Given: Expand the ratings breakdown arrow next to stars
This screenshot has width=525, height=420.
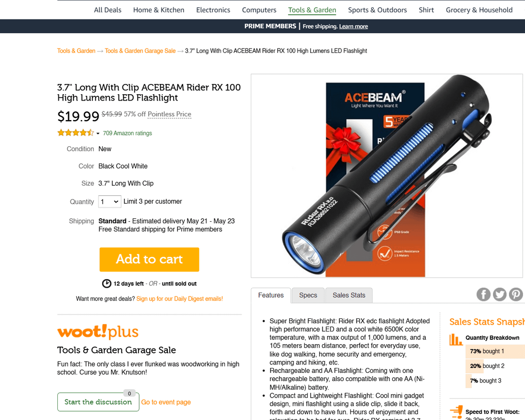Looking at the screenshot, I should pyautogui.click(x=98, y=134).
